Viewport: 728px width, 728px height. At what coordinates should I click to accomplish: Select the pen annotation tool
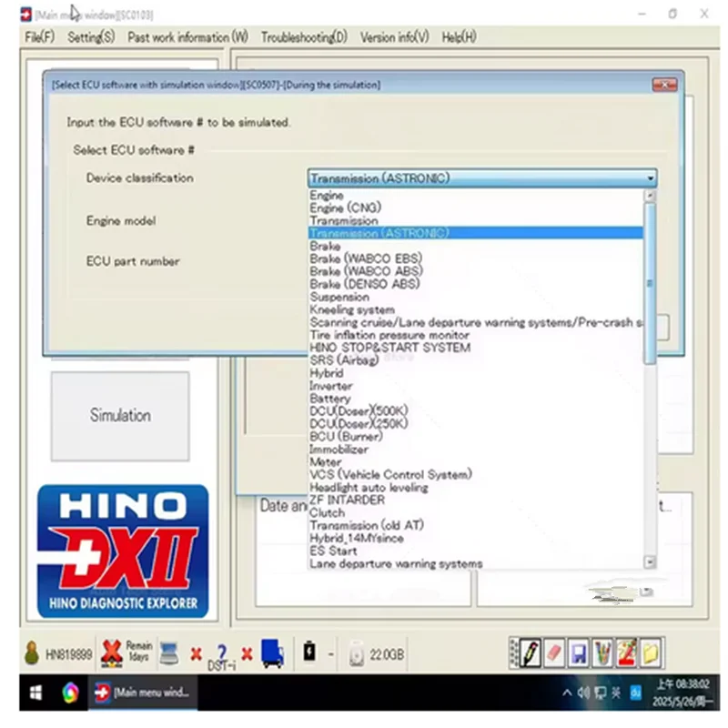531,653
